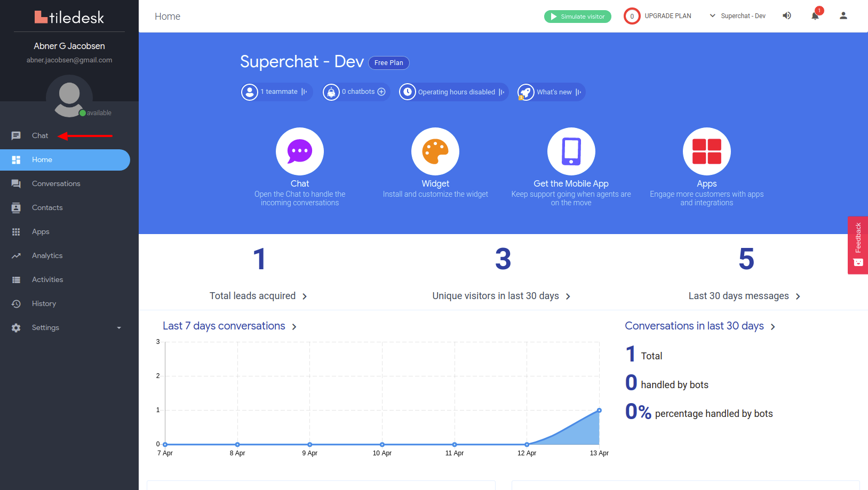Click the sidebar Chat message icon
The height and width of the screenshot is (490, 868).
16,136
